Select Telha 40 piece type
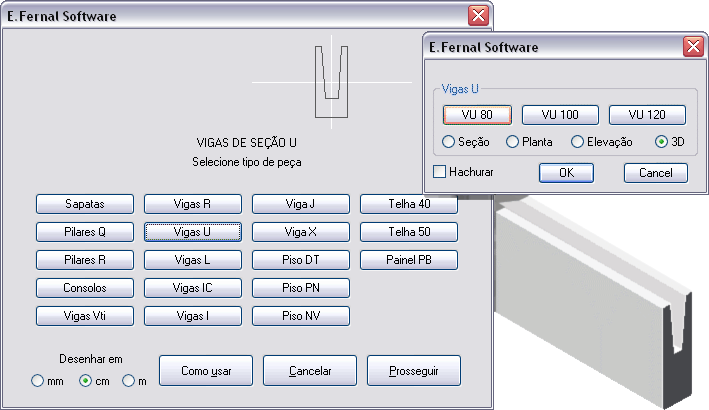 coord(408,204)
